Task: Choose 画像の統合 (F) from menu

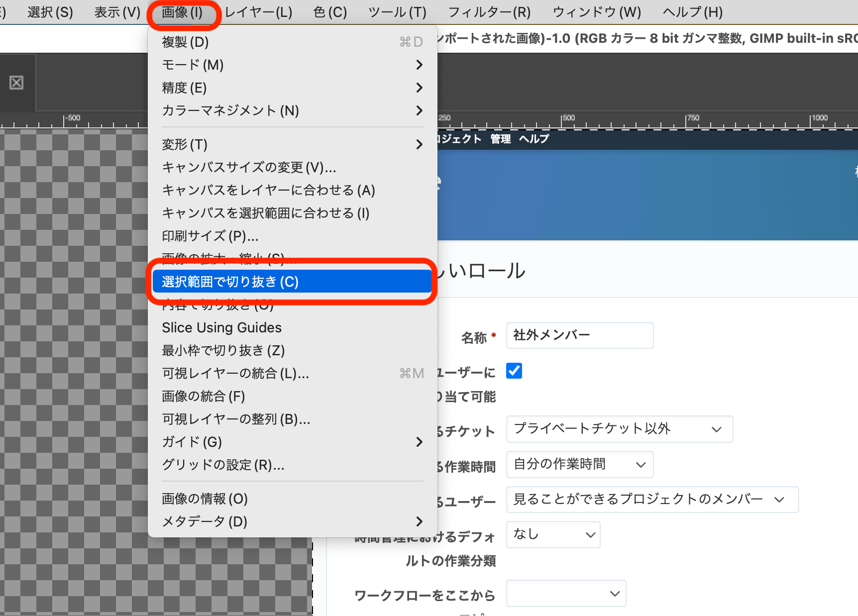Action: coord(204,396)
